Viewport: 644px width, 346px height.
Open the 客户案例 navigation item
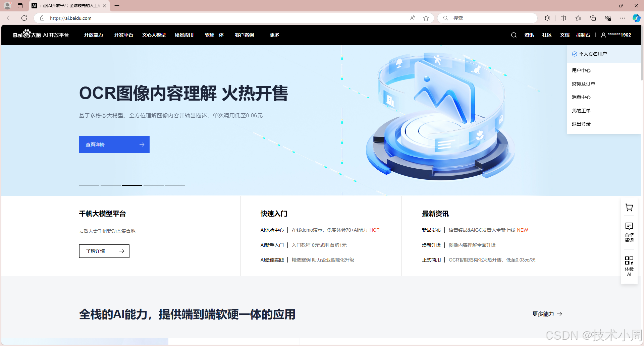pos(245,35)
